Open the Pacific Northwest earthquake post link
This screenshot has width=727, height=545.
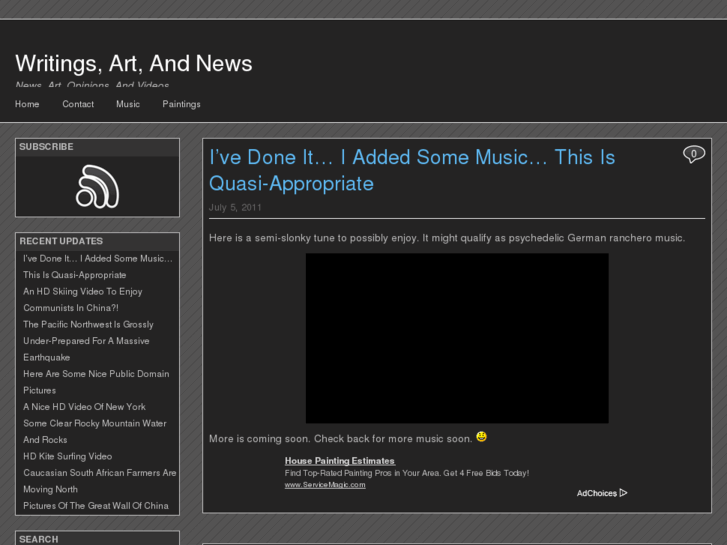(88, 325)
